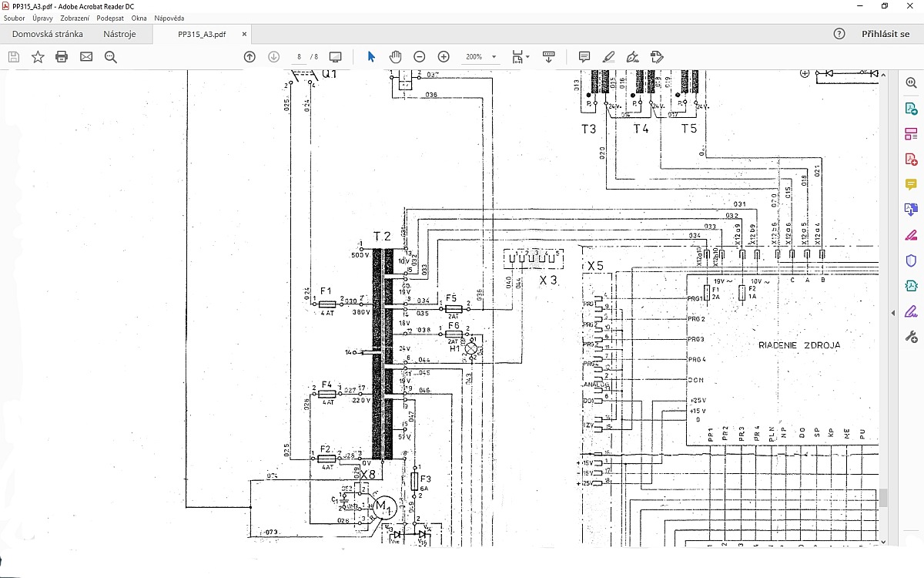Open the Export PDF tool in the sidebar

click(911, 109)
